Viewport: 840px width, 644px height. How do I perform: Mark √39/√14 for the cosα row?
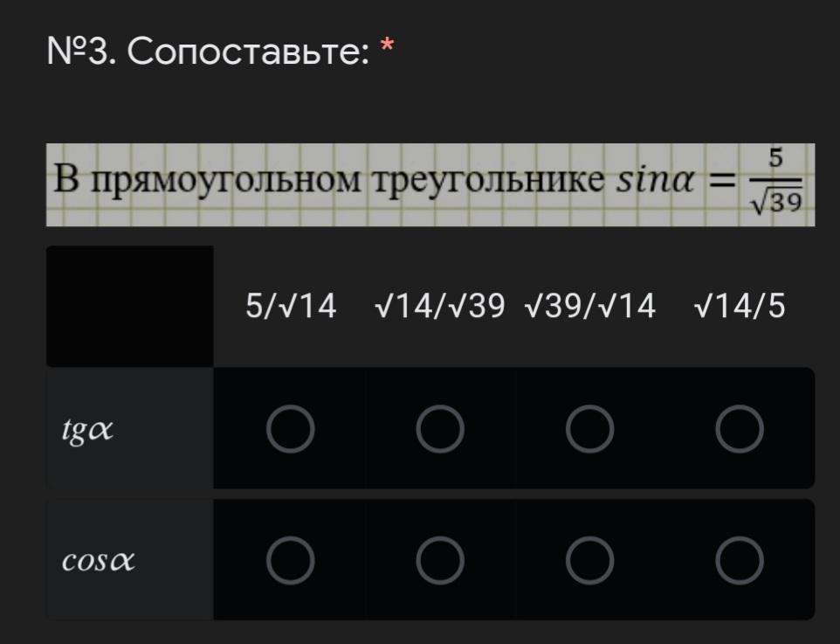click(x=589, y=560)
